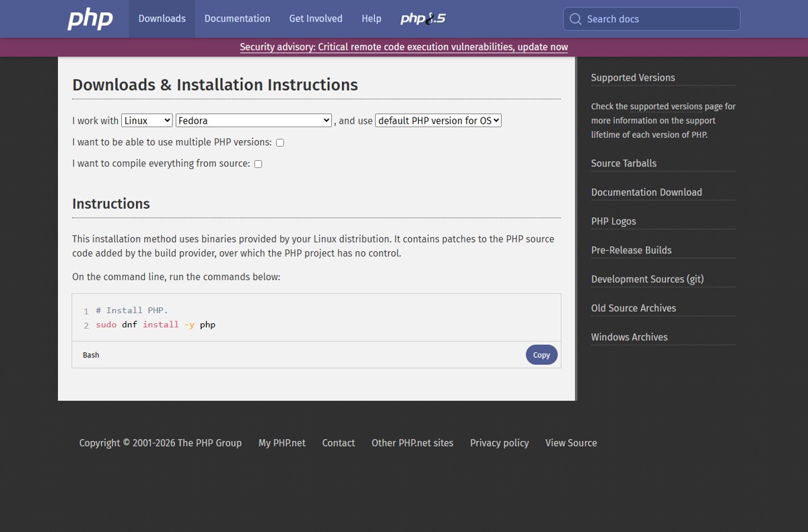The image size is (808, 532).
Task: Open Other PHP.net sites link
Action: click(x=413, y=442)
